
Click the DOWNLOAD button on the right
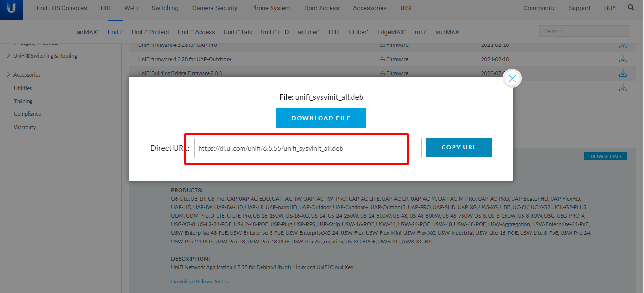point(605,156)
